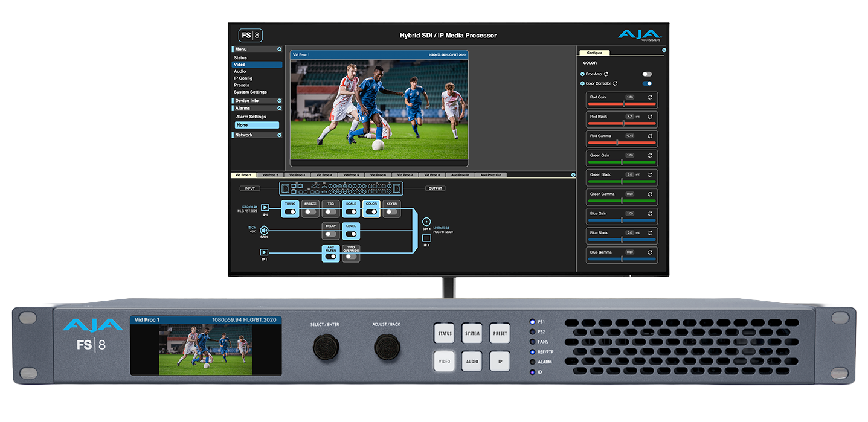The image size is (868, 422).
Task: Turn off the Color Corrector switch
Action: [x=647, y=83]
